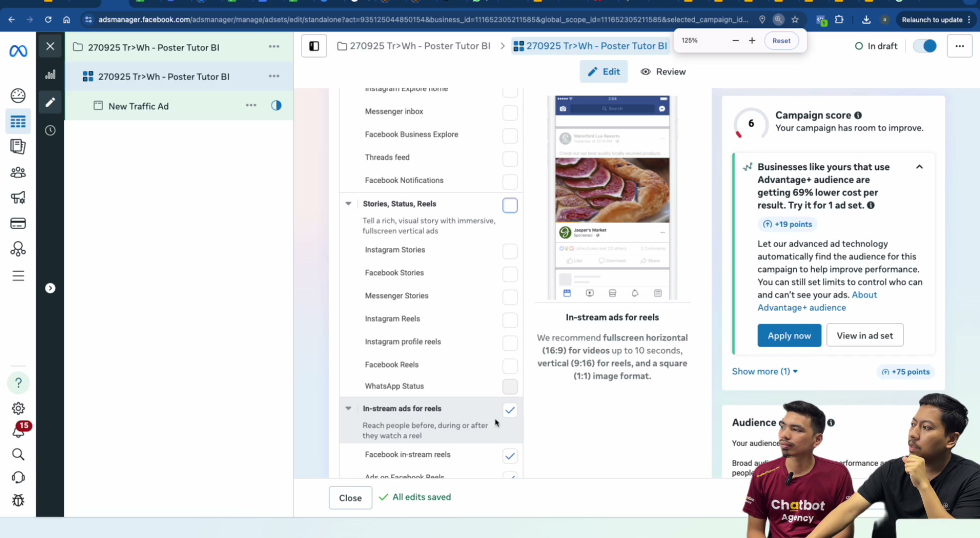Select the pencil edit icon in dark panel
Image resolution: width=980 pixels, height=538 pixels.
(x=50, y=102)
